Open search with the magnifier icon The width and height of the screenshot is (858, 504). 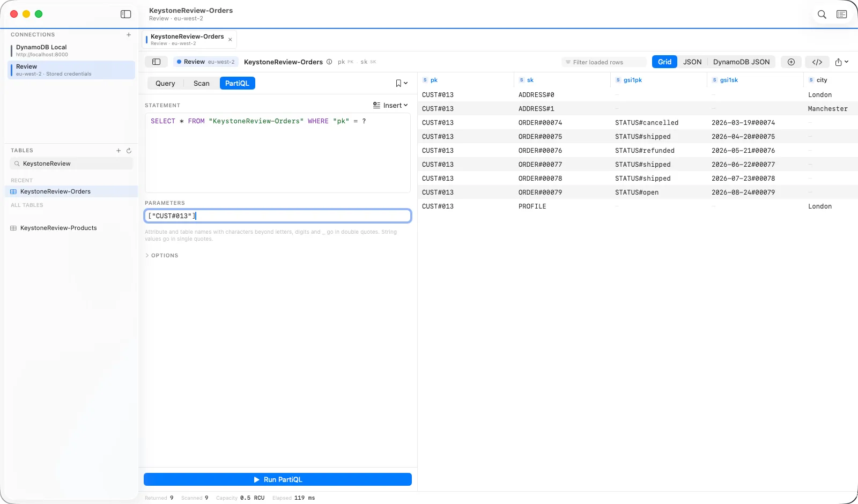click(x=822, y=14)
